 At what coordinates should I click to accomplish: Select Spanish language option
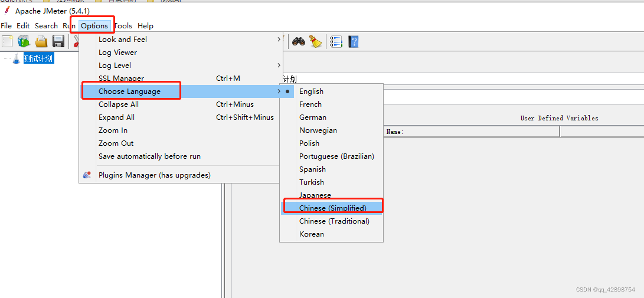tap(332, 169)
